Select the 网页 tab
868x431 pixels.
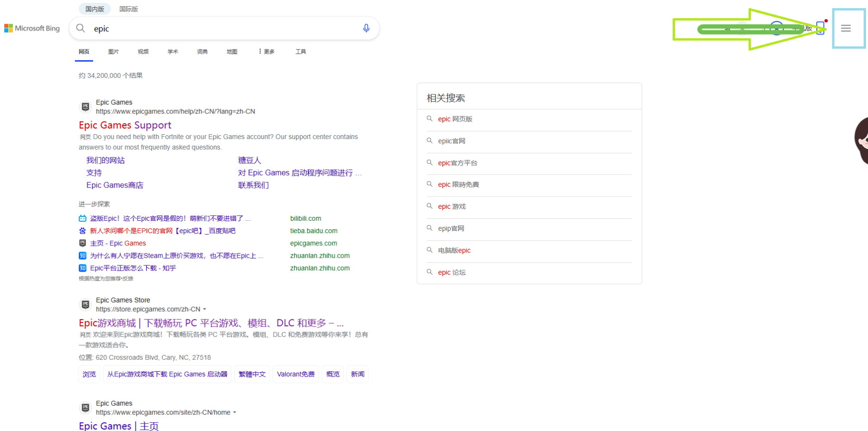point(84,51)
